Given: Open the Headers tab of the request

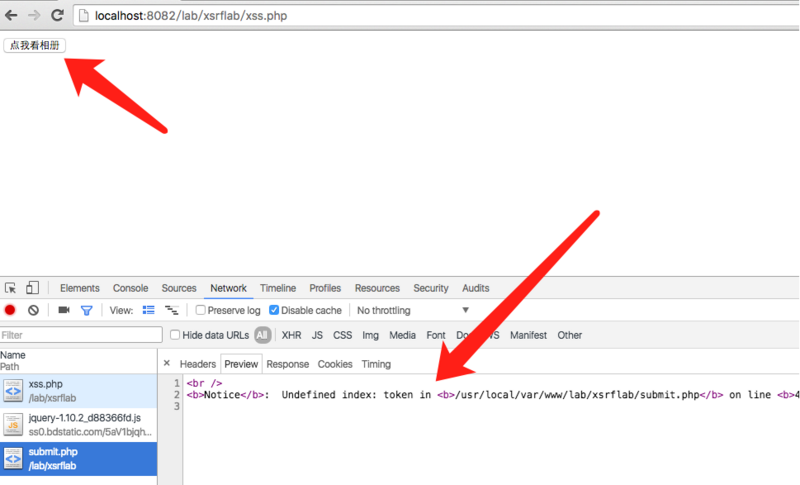Looking at the screenshot, I should coord(197,364).
